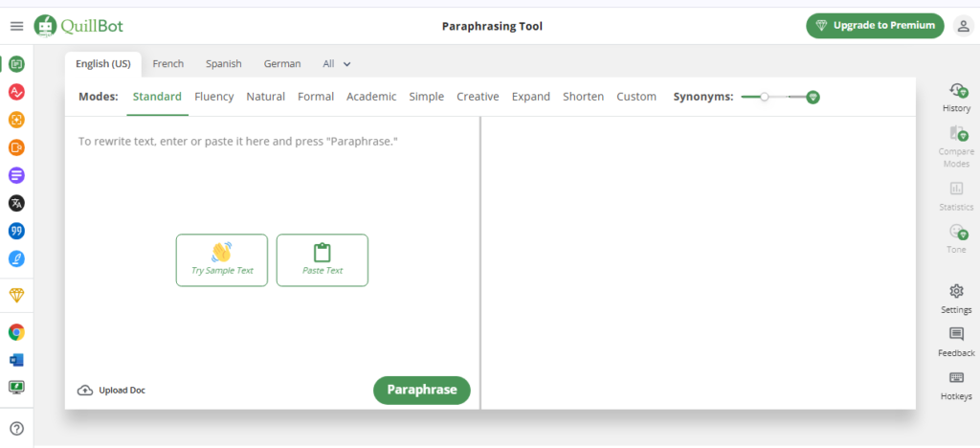Select the Custom mode
The width and height of the screenshot is (980, 448).
click(x=636, y=97)
